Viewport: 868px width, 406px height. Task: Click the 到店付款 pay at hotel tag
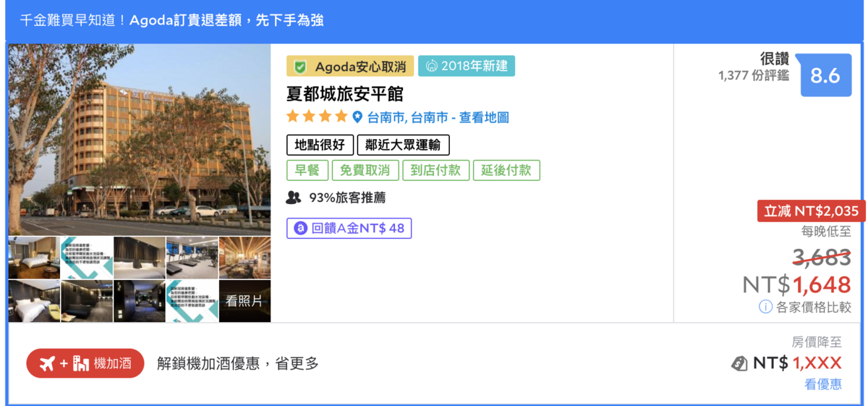click(x=435, y=170)
